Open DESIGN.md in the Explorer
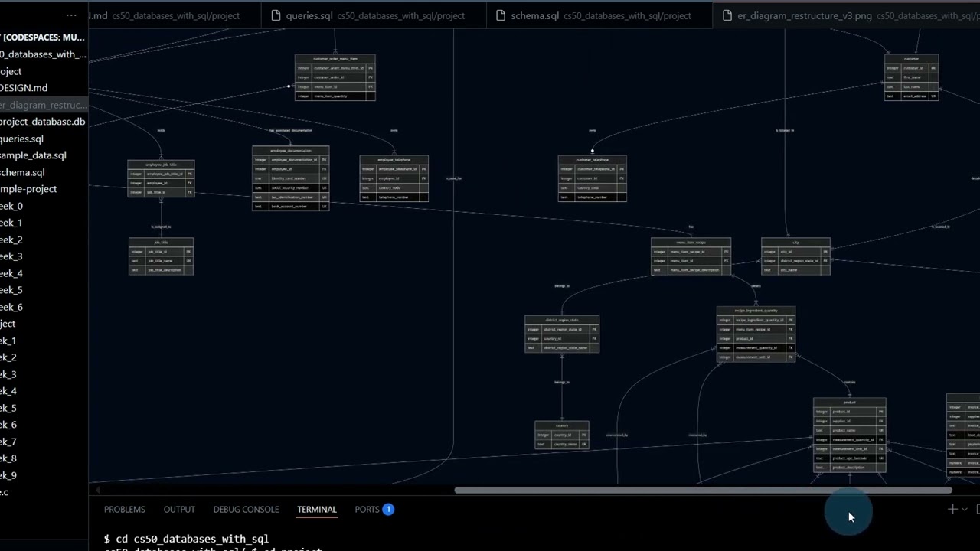This screenshot has height=551, width=980. coord(44,88)
